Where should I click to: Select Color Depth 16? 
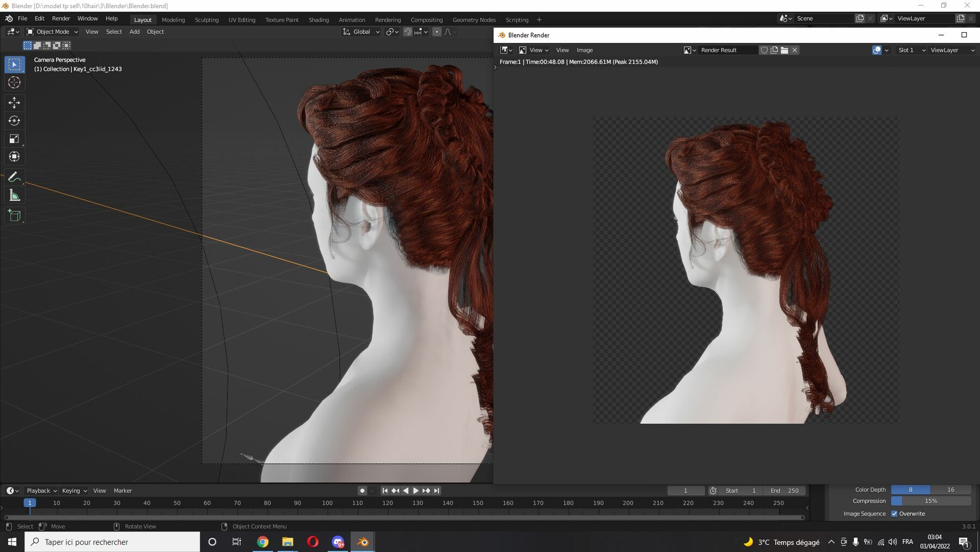coord(951,490)
